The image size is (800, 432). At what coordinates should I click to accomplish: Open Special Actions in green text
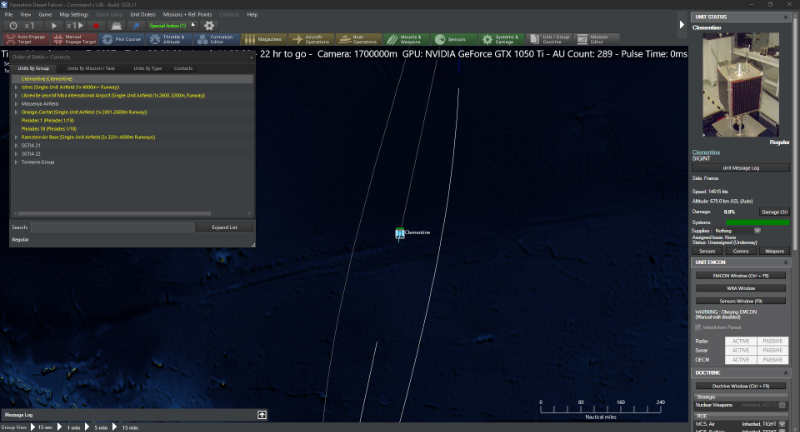click(168, 26)
